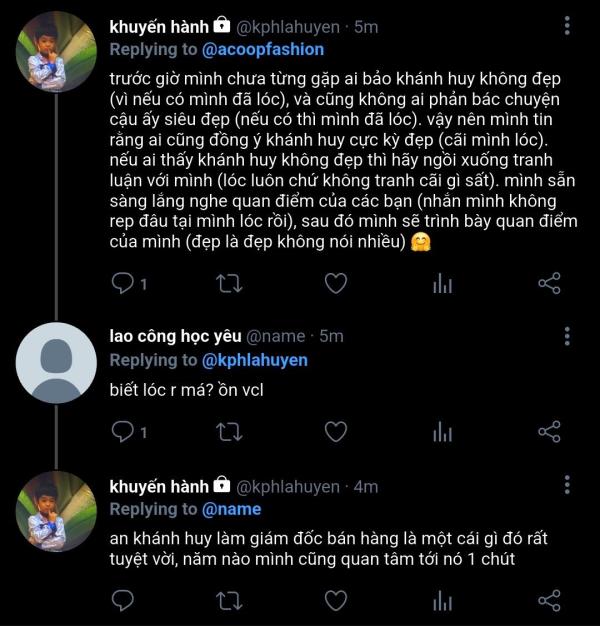Share the first khuyến hành tweet
Screen dimensions: 600x626
tap(549, 283)
